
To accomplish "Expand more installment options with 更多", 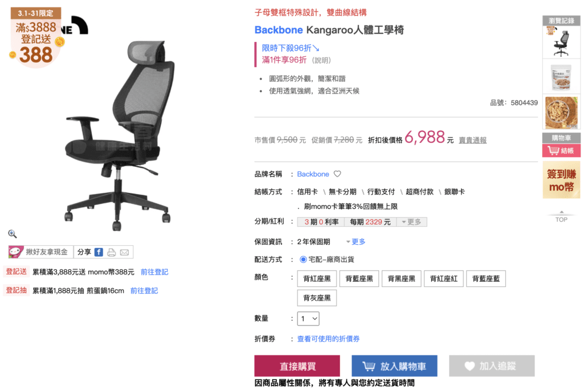I will pos(411,222).
